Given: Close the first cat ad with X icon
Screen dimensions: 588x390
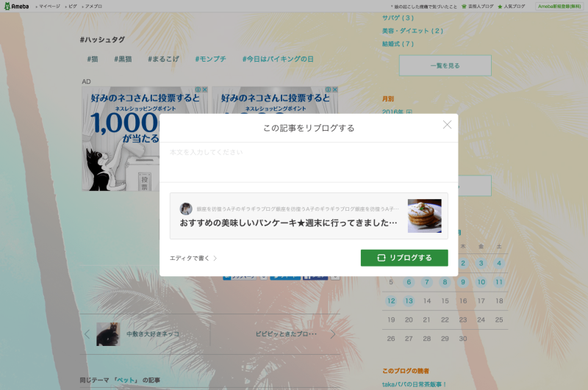Looking at the screenshot, I should (205, 90).
